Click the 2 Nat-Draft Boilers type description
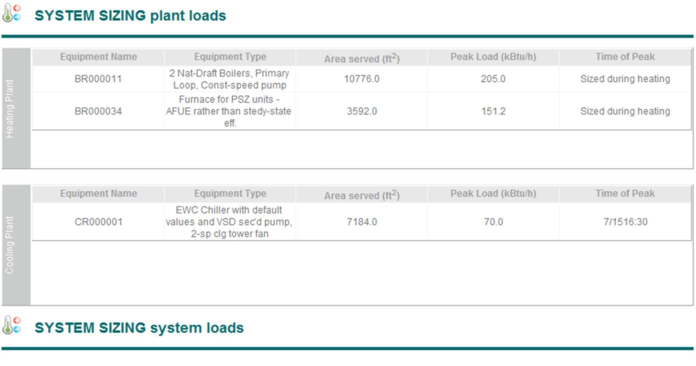Screen dimensions: 696x366 tap(229, 79)
